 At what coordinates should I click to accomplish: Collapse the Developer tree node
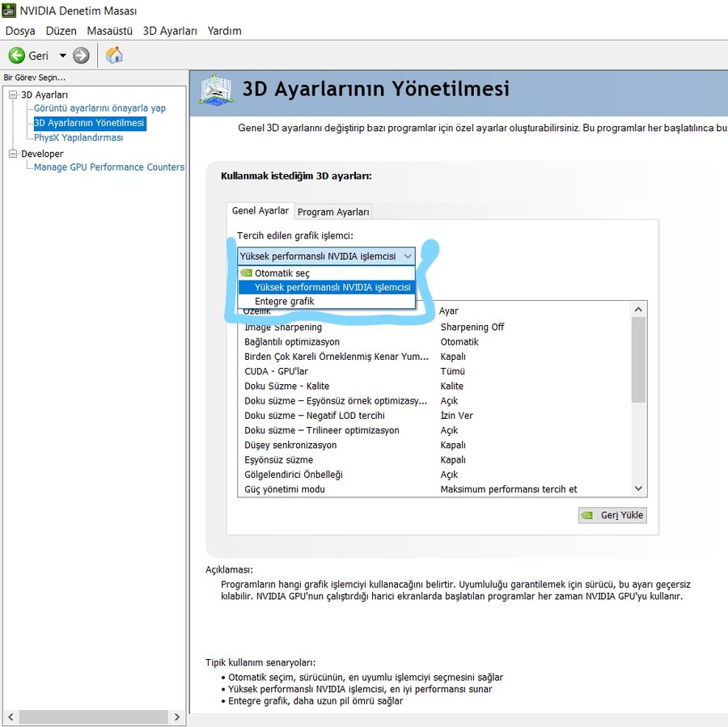pyautogui.click(x=13, y=154)
